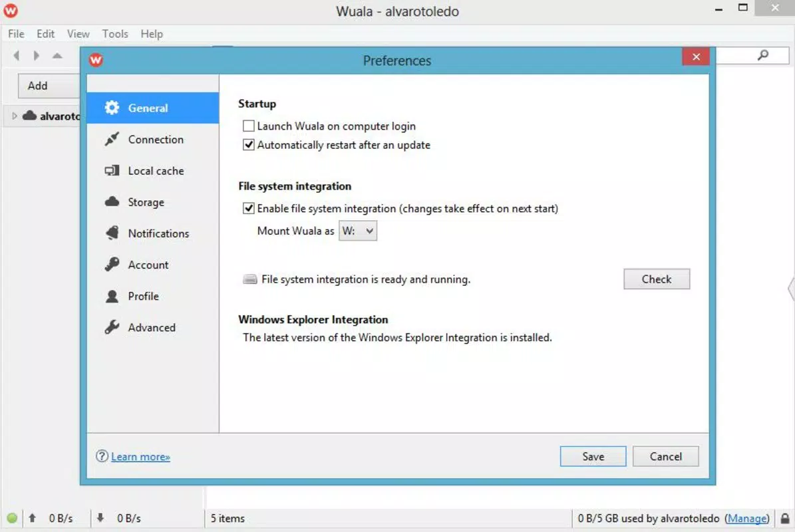The height and width of the screenshot is (532, 795).
Task: Click the upload speed arrow icon
Action: pos(33,518)
